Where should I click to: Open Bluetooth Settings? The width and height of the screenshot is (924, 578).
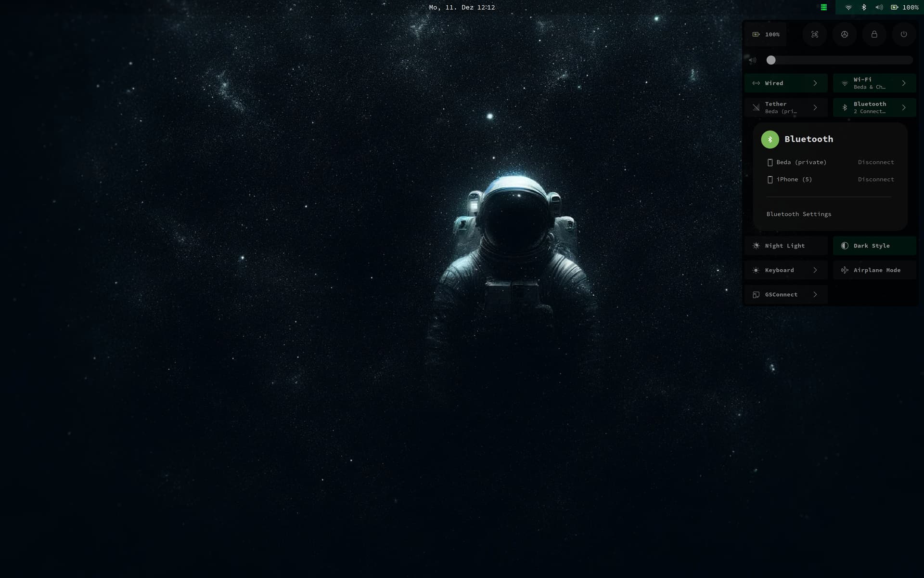click(x=799, y=214)
